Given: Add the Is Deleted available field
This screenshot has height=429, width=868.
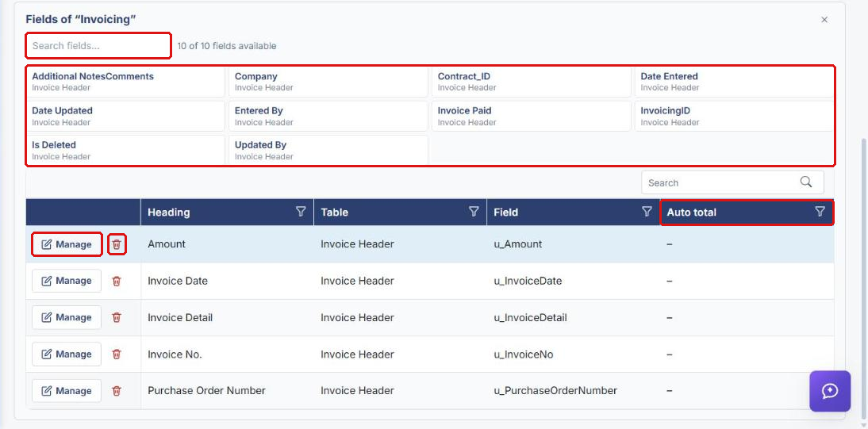Looking at the screenshot, I should (x=125, y=150).
